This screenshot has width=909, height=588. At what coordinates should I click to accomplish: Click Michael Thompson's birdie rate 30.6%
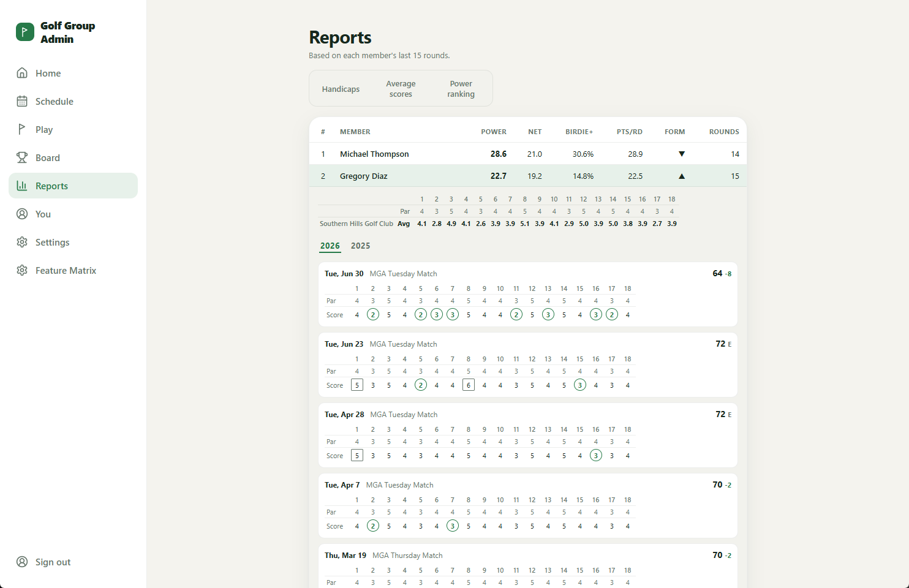583,154
